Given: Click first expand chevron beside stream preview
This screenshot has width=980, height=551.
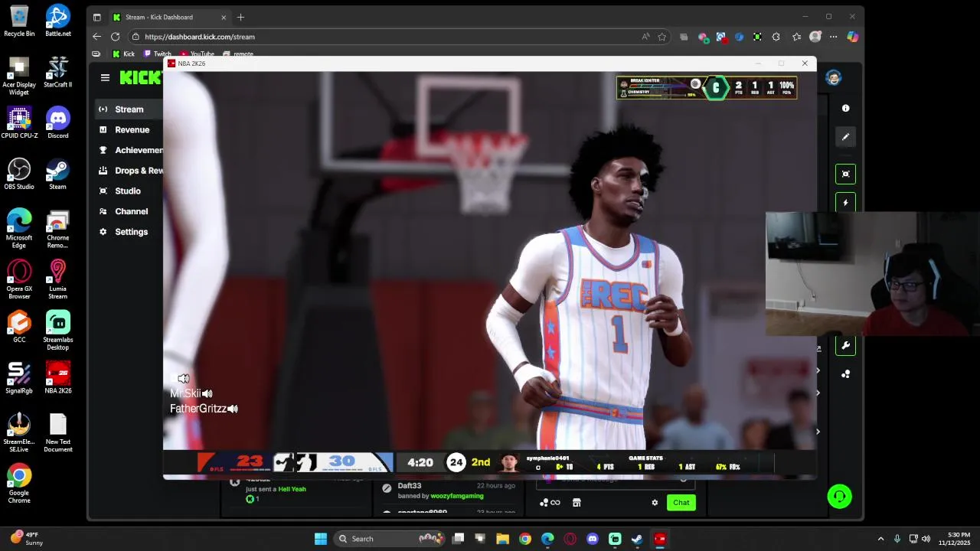Looking at the screenshot, I should click(818, 371).
